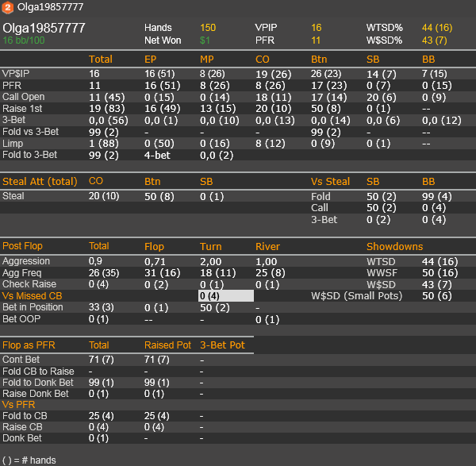
Task: Click the Call Open total value 11 (45)
Action: pos(106,97)
